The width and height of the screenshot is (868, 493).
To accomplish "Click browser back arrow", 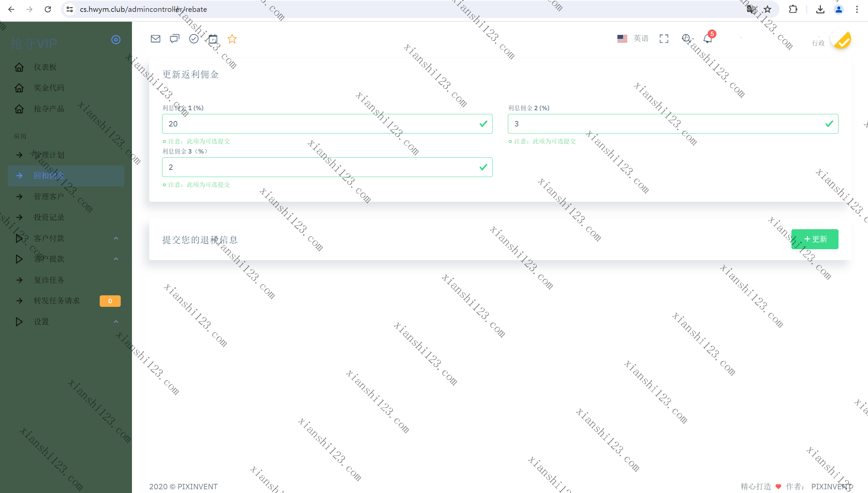I will 11,9.
